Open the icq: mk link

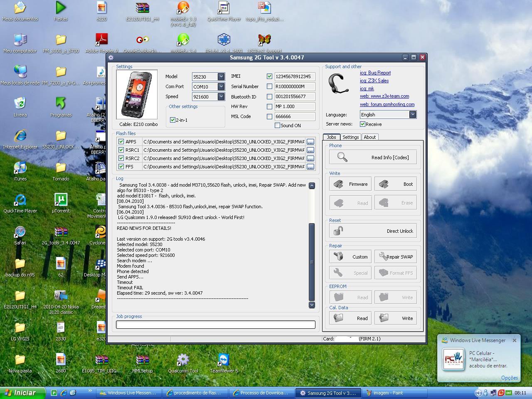coord(367,89)
